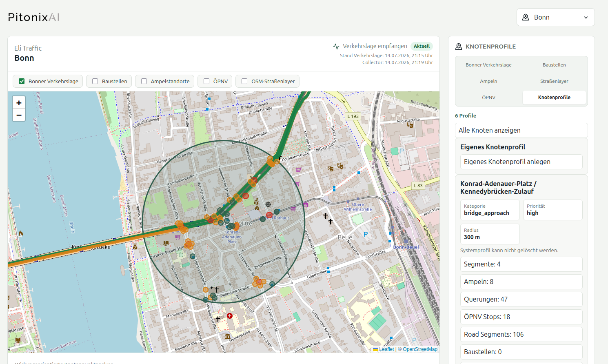608x364 pixels.
Task: Open the Baustellen tab in Knotenprofile panel
Action: click(554, 65)
